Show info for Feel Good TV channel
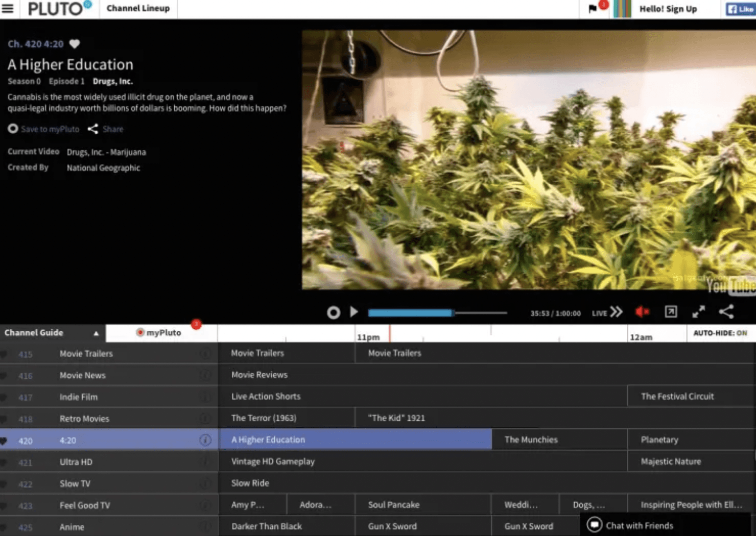Image resolution: width=756 pixels, height=536 pixels. [x=205, y=505]
